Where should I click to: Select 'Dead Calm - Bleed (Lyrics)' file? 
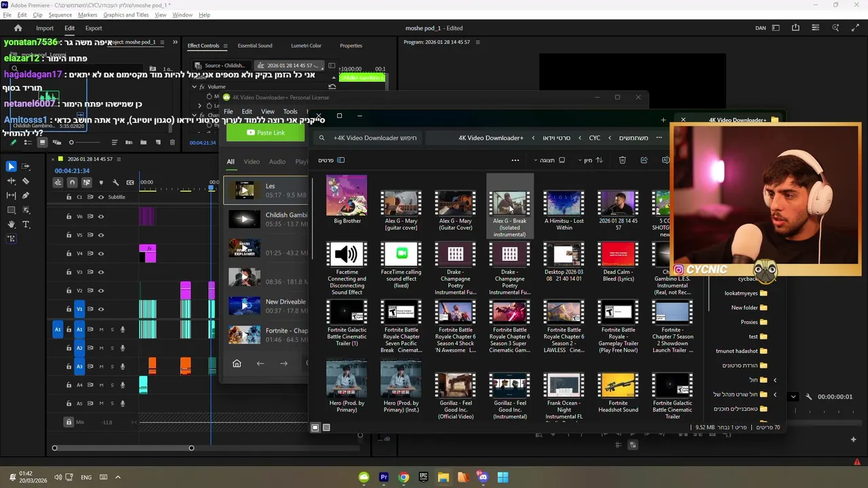618,262
